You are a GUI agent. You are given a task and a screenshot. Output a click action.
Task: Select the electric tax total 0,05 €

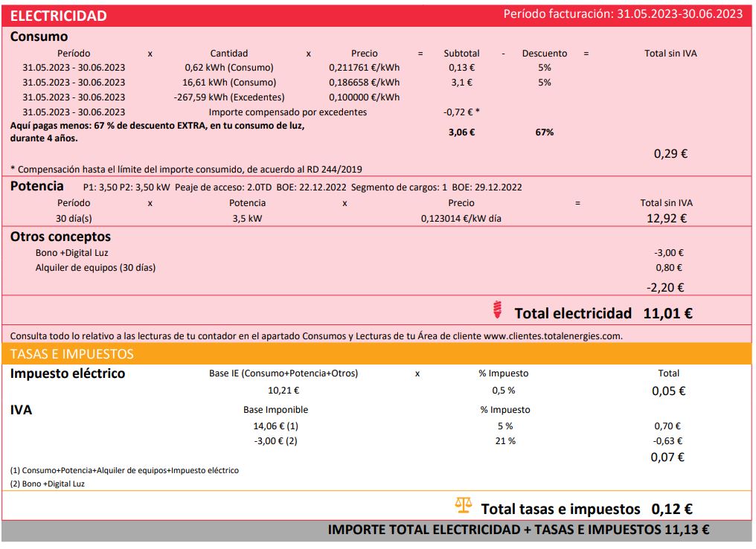[x=669, y=391]
